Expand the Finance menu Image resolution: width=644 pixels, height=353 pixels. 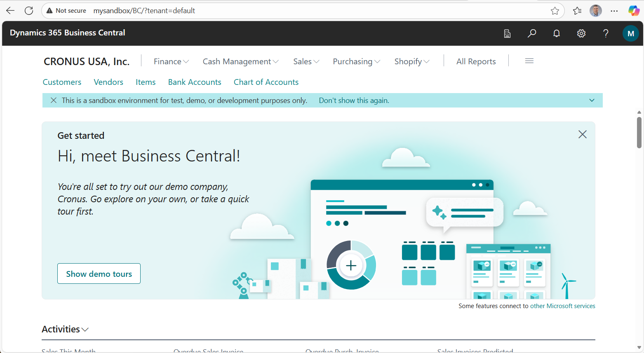point(171,61)
